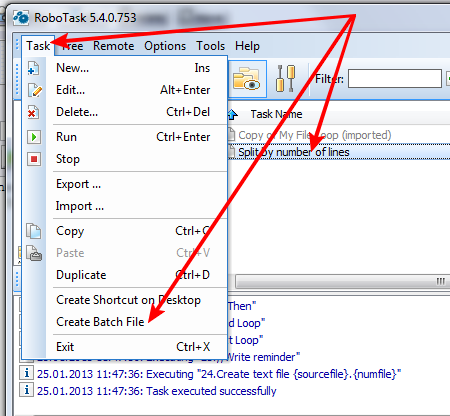Viewport: 450px width, 416px height.
Task: Click the Edit pencil icon
Action: 35,90
